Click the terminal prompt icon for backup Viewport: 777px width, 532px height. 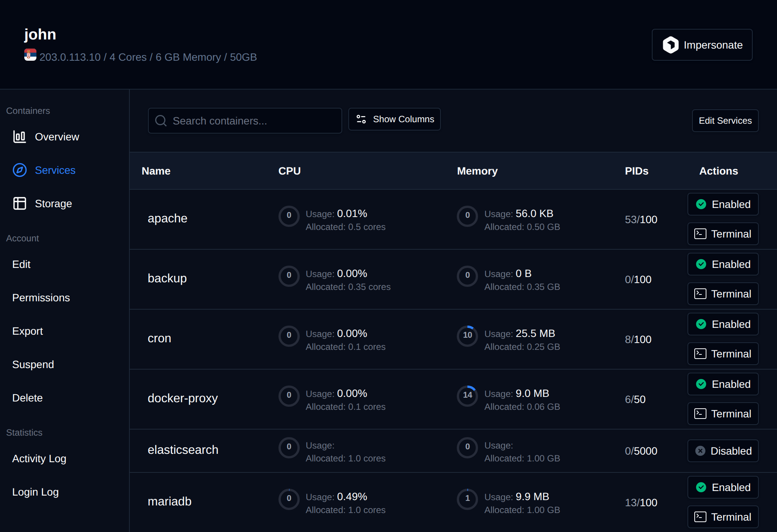pos(700,294)
